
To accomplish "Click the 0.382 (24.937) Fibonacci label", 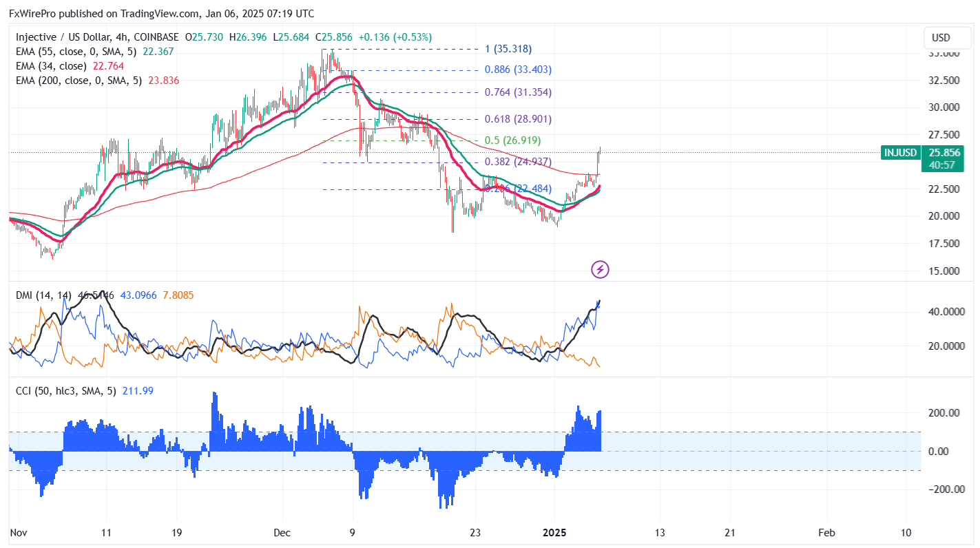I will 517,162.
